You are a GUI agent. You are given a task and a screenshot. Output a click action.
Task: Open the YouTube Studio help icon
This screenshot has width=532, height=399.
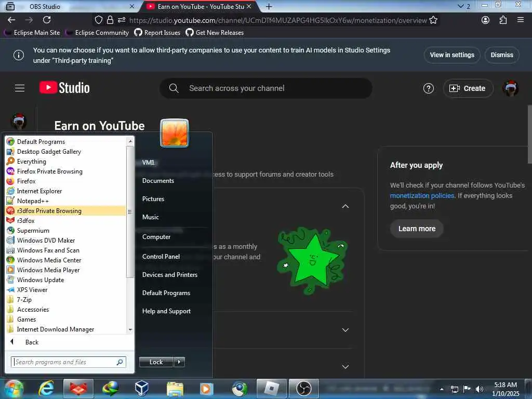(429, 88)
